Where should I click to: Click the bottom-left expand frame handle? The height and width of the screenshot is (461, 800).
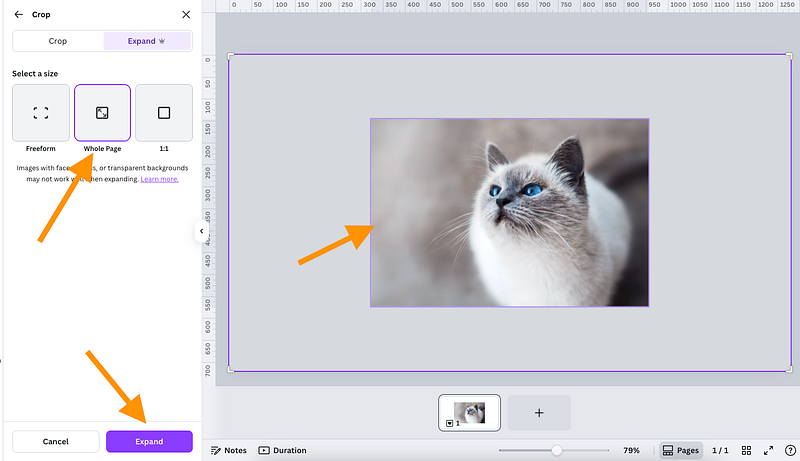coord(231,369)
